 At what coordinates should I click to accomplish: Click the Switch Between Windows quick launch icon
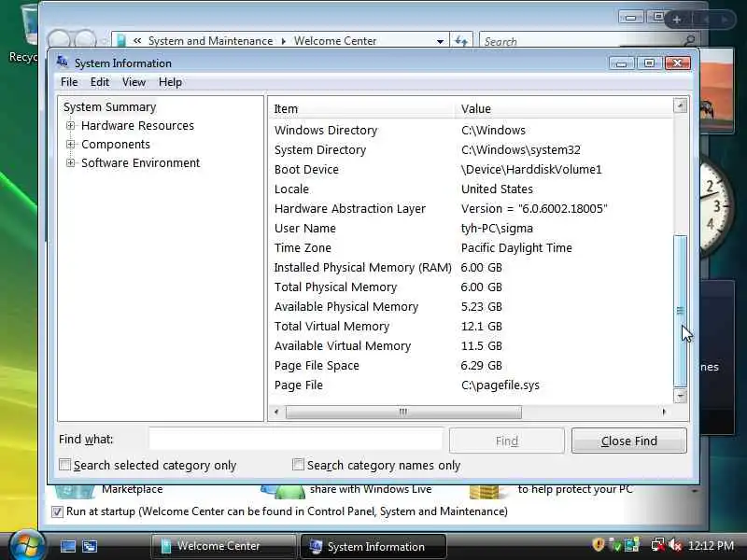coord(89,546)
